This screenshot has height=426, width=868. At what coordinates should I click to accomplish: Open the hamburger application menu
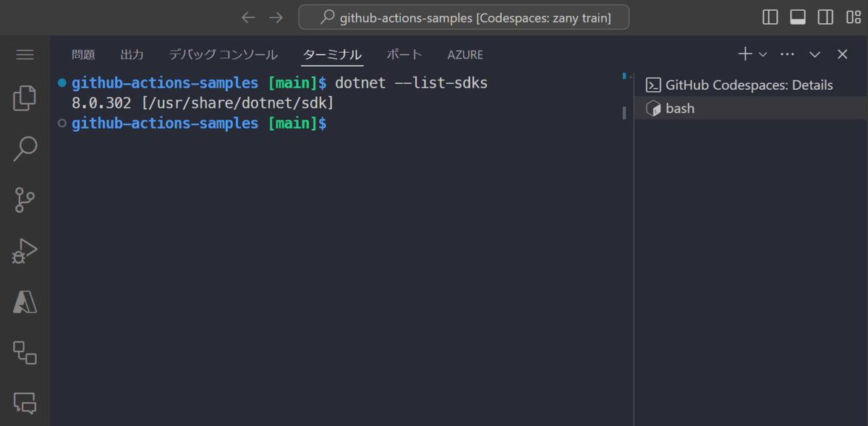25,55
